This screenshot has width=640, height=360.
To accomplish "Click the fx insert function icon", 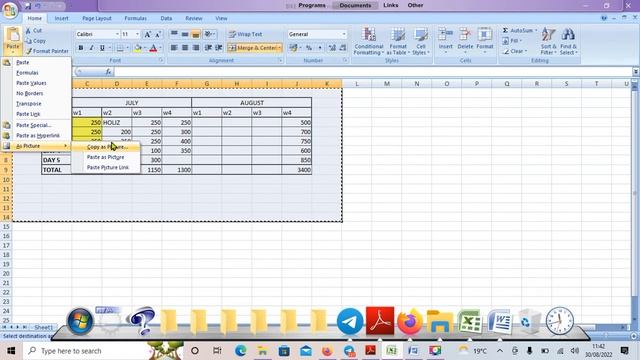I will 108,72.
